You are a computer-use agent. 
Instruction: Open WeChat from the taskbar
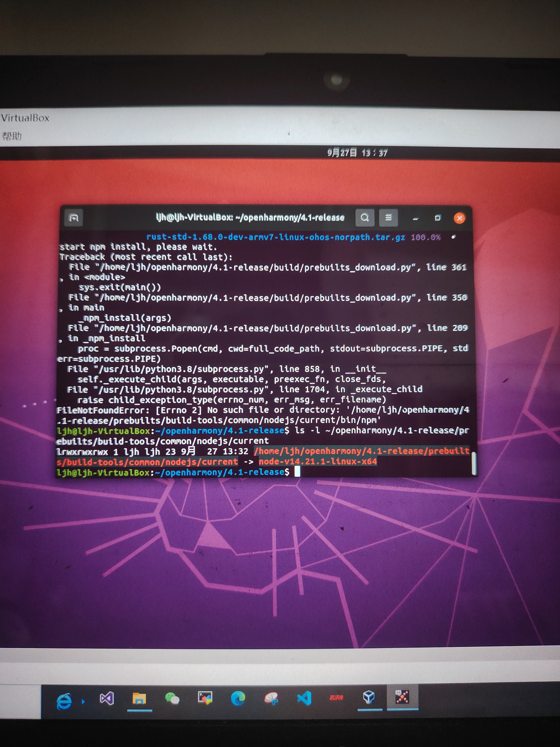[x=172, y=698]
